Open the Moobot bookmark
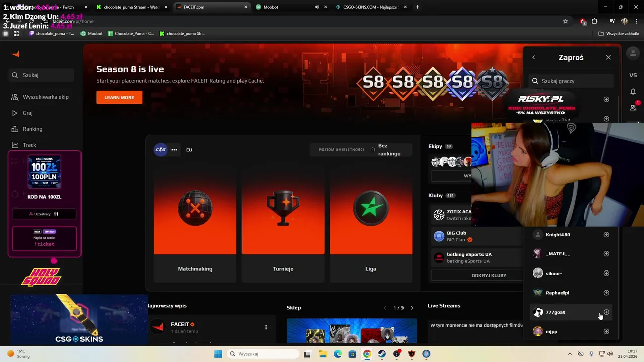 pyautogui.click(x=92, y=34)
